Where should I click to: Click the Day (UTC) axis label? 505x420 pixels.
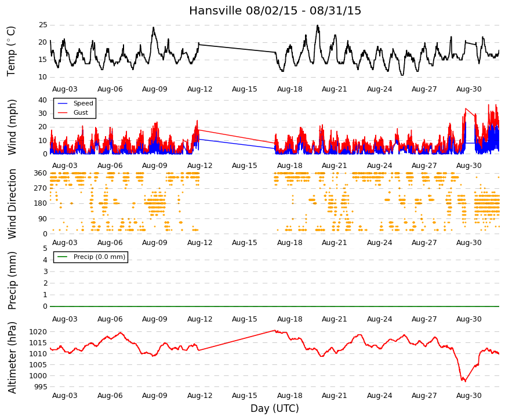click(x=275, y=408)
